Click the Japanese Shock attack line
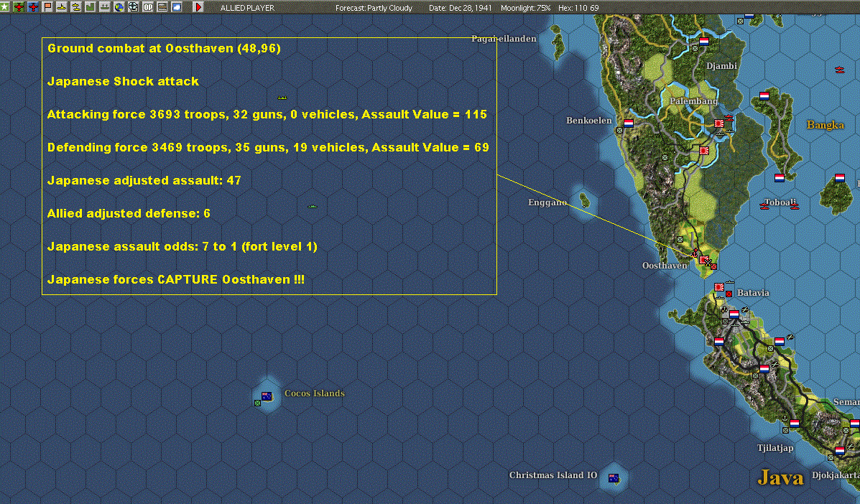 tap(123, 81)
